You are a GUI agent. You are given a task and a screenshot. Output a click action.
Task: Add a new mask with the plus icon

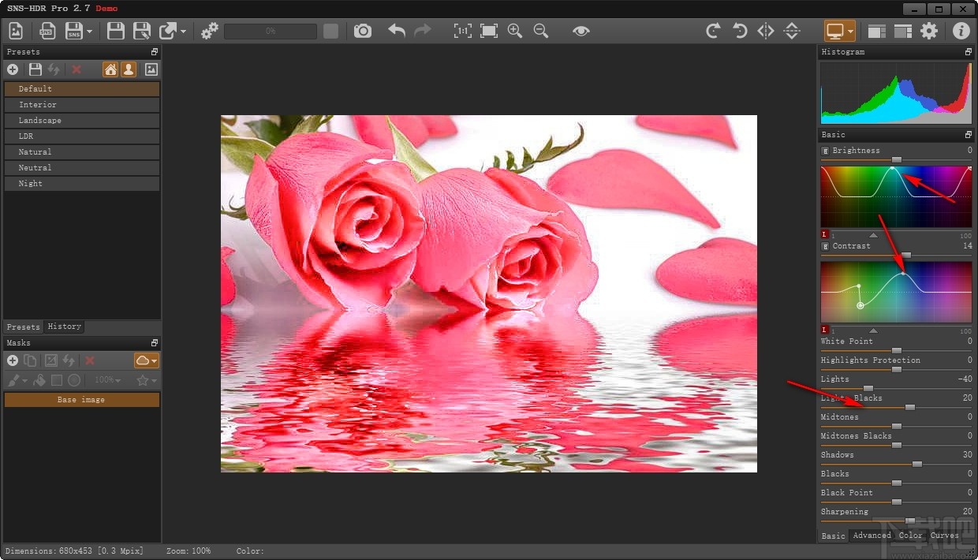[12, 360]
